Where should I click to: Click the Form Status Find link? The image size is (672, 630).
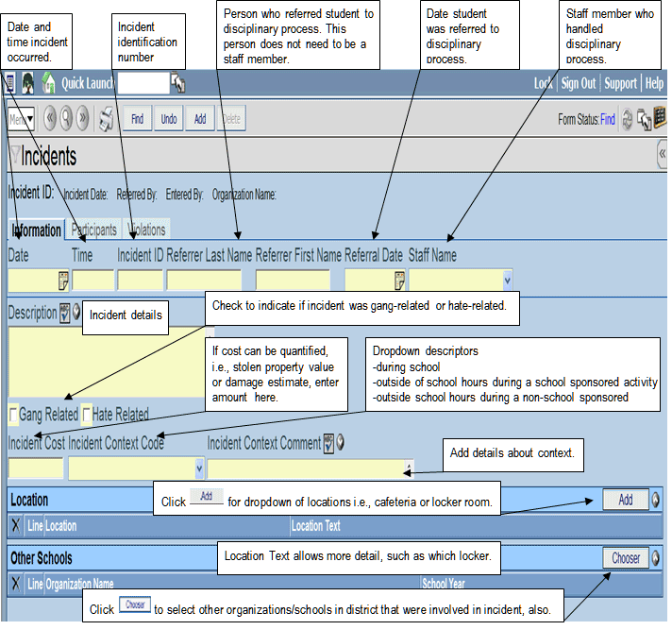pos(608,119)
